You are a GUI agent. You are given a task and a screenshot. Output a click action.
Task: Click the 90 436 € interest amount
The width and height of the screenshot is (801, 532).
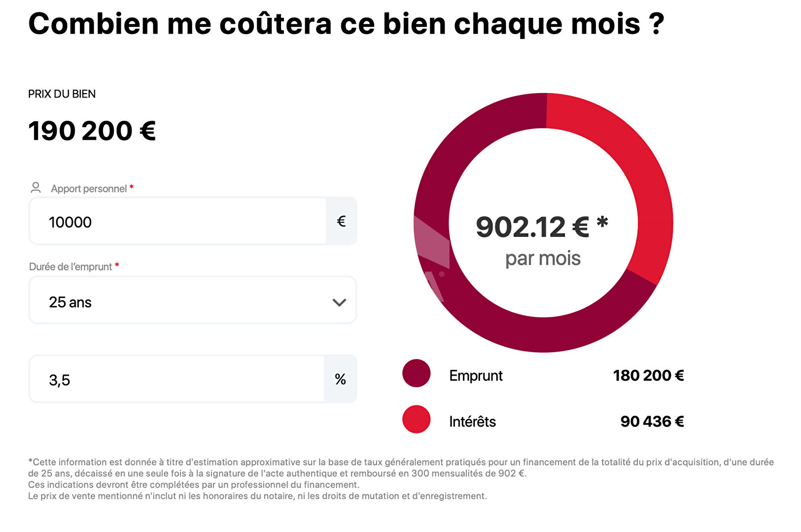tap(652, 422)
